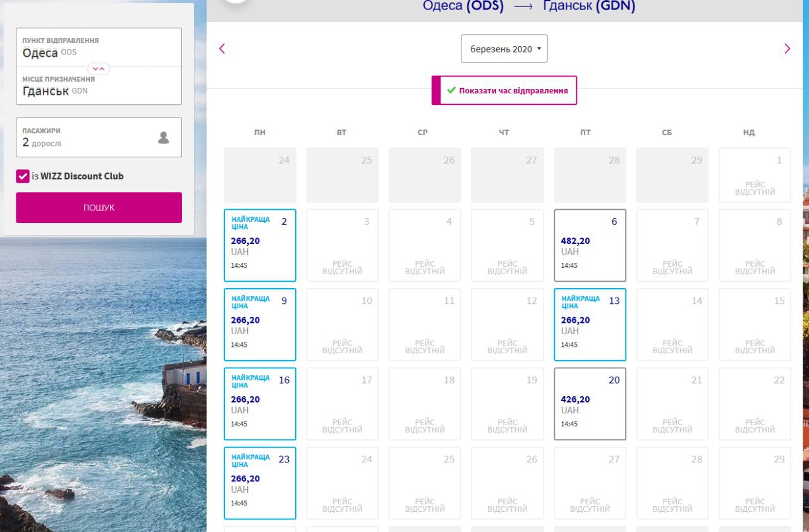
Task: Click greyed February 26 calendar cell
Action: [x=425, y=175]
